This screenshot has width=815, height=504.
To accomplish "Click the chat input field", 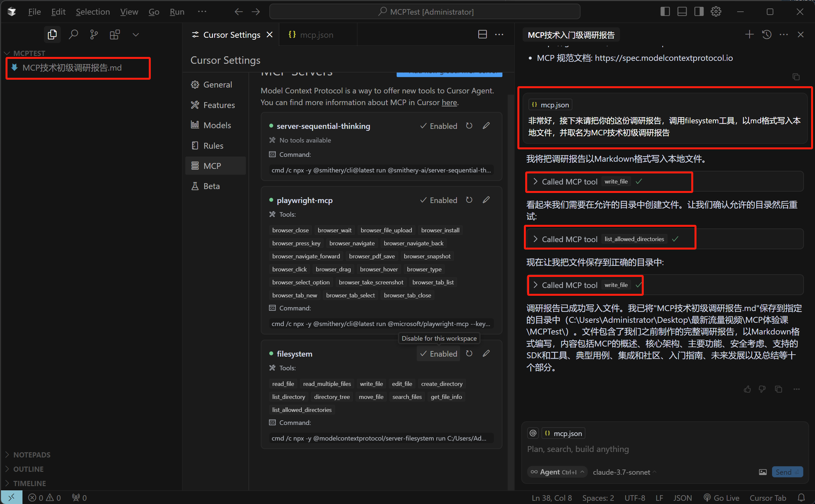I will pos(665,449).
